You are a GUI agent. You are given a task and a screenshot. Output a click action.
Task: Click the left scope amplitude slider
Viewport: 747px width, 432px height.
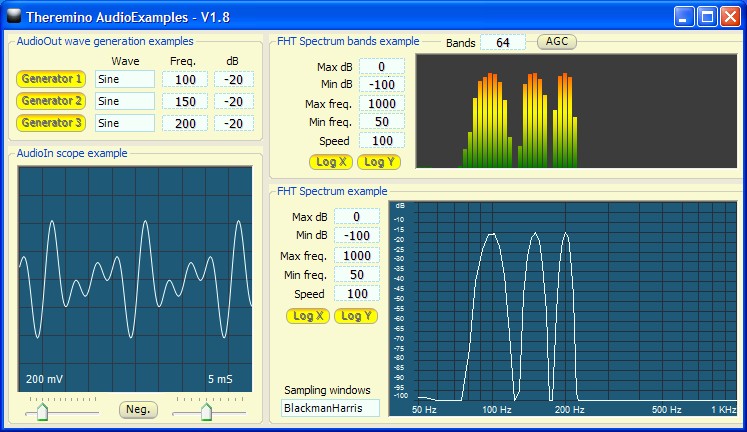point(42,410)
